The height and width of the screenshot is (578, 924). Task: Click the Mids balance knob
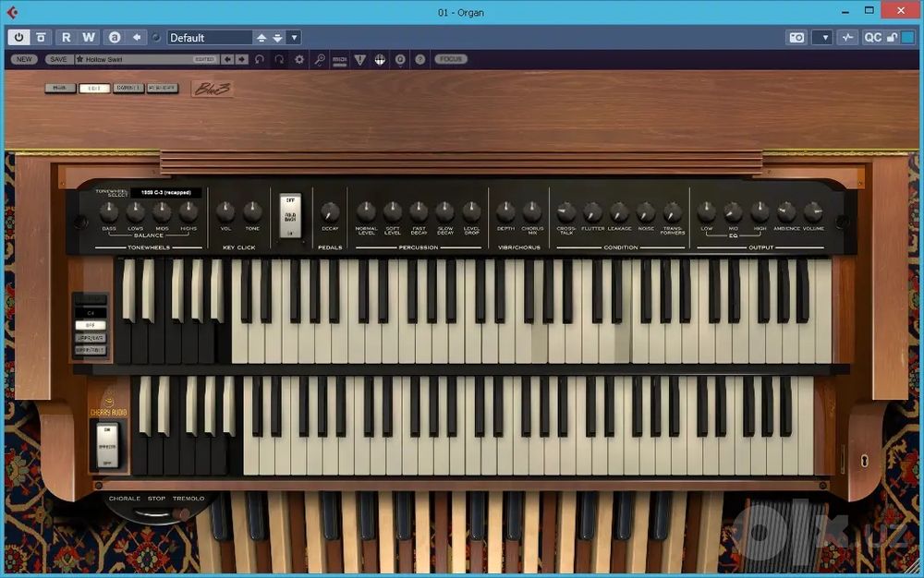(162, 211)
